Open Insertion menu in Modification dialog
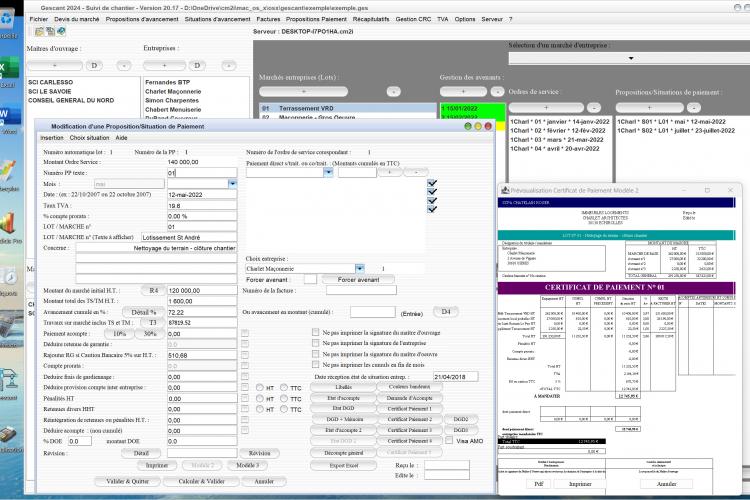This screenshot has width=750, height=500. [52, 138]
